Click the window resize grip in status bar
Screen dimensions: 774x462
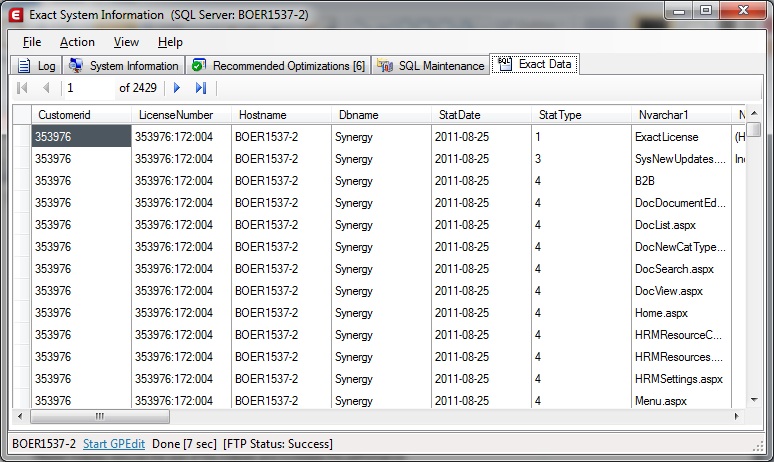758,446
